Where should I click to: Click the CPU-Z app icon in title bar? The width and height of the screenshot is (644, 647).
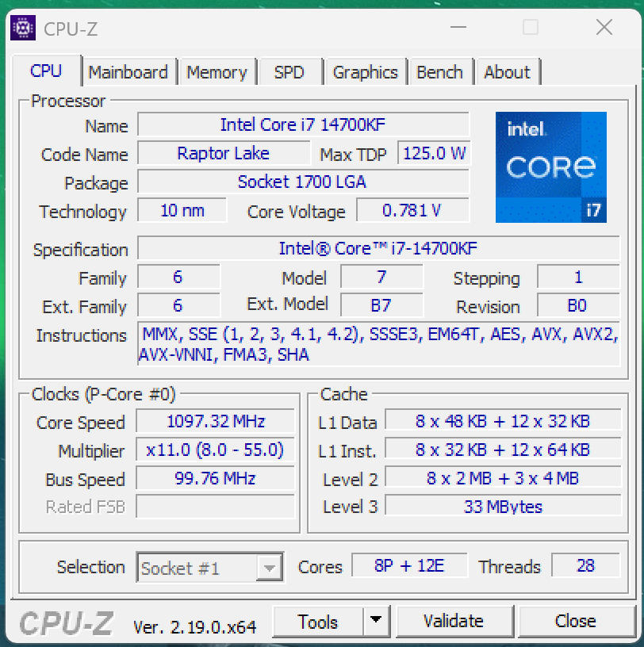point(23,28)
